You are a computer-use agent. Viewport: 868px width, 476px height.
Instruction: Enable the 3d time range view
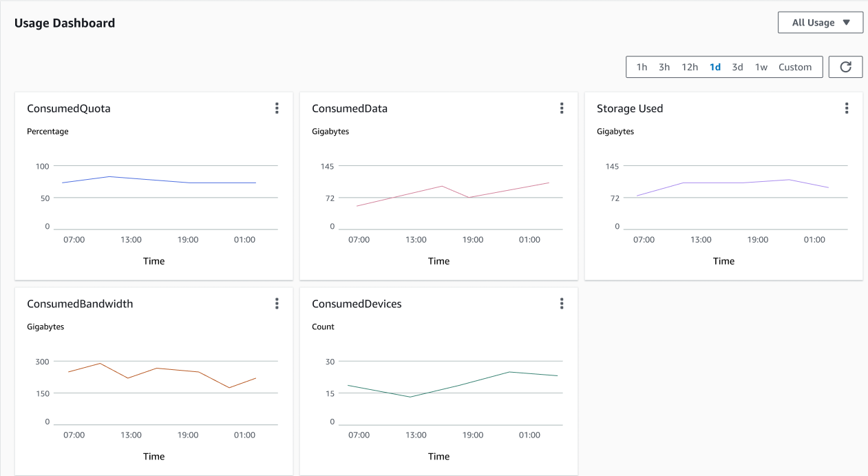click(x=737, y=67)
